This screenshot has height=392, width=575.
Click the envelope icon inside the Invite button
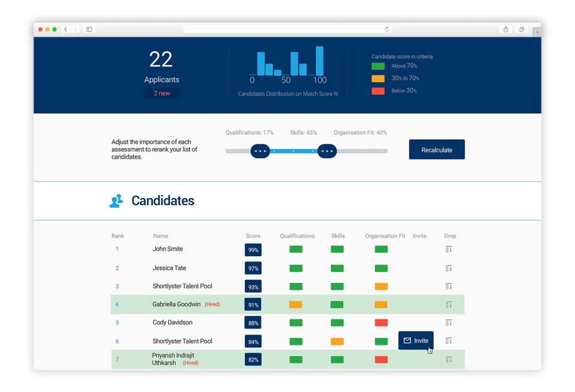coord(408,340)
